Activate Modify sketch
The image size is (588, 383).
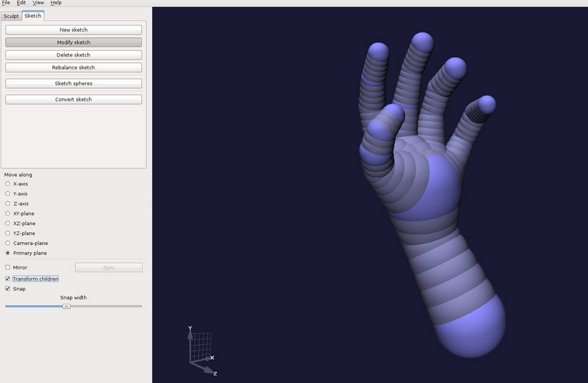(x=73, y=43)
